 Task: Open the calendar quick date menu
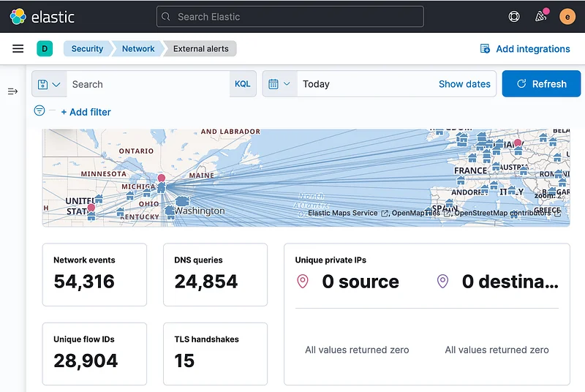[x=279, y=84]
